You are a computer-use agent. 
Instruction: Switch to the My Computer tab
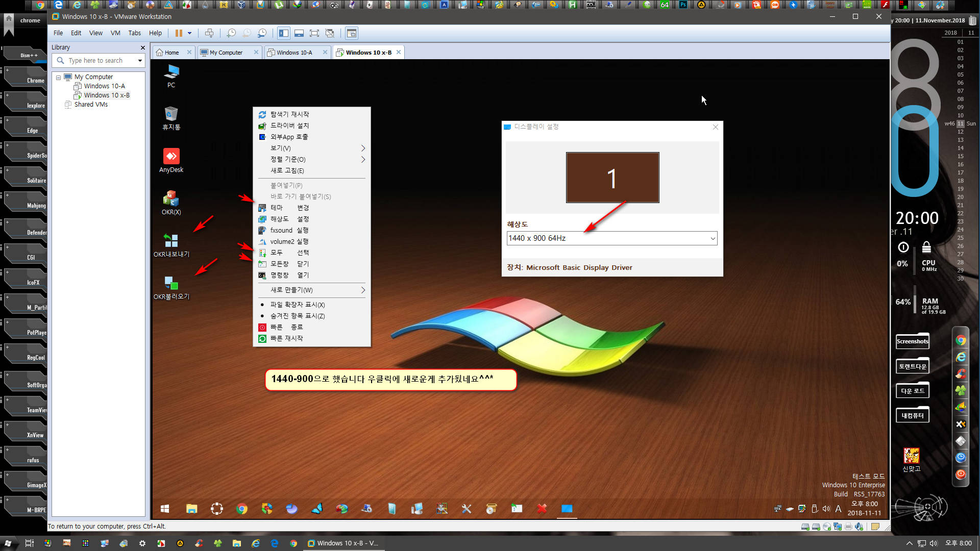tap(226, 53)
